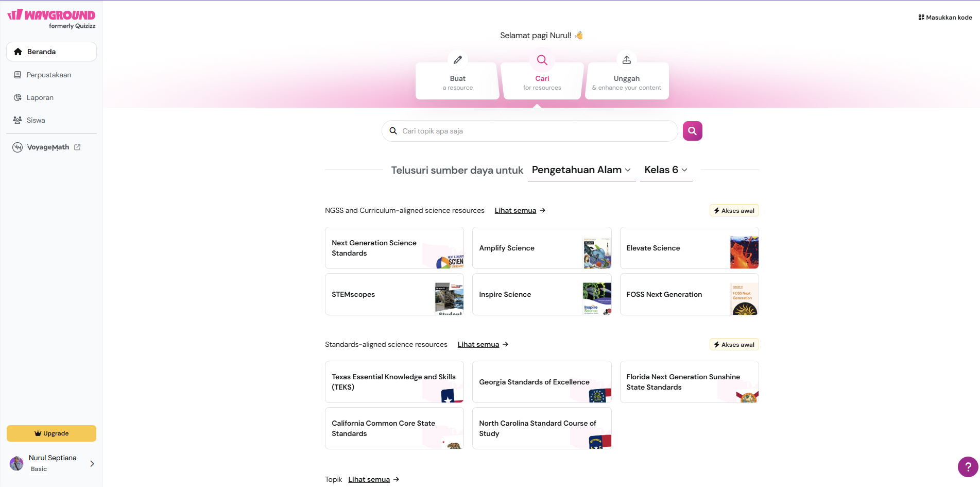Select the Amplify Science card
The image size is (980, 487).
point(542,248)
